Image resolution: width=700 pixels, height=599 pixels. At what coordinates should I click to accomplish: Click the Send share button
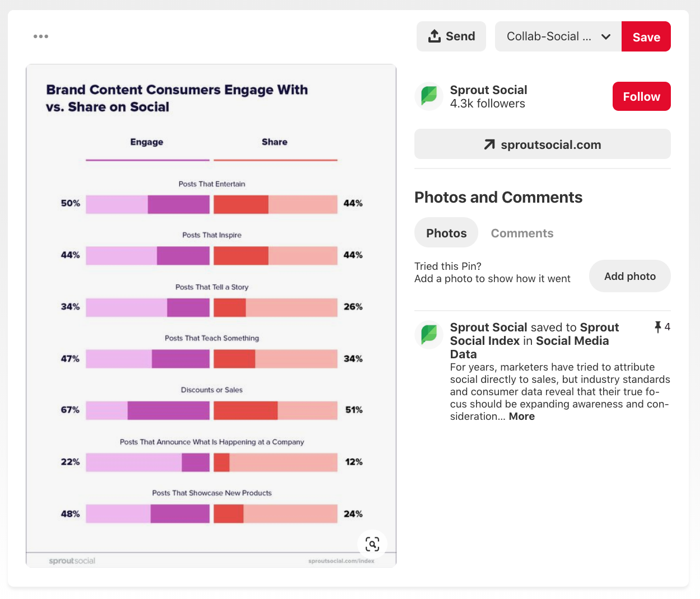click(x=451, y=36)
